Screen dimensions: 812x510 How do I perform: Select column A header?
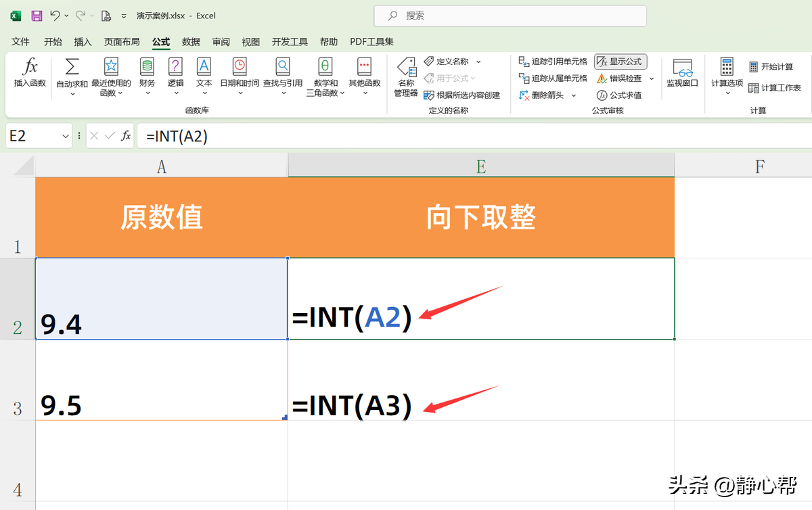tap(162, 166)
